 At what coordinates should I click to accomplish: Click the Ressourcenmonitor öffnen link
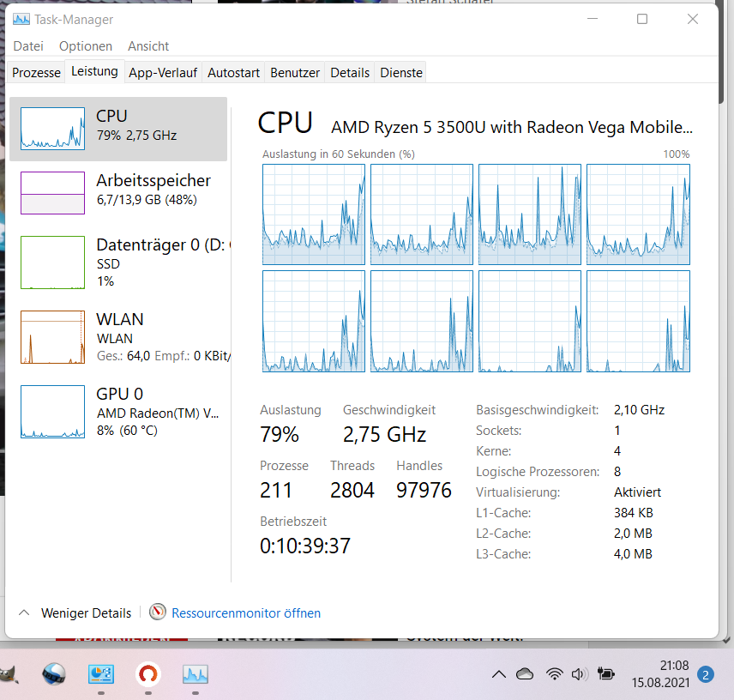[246, 612]
